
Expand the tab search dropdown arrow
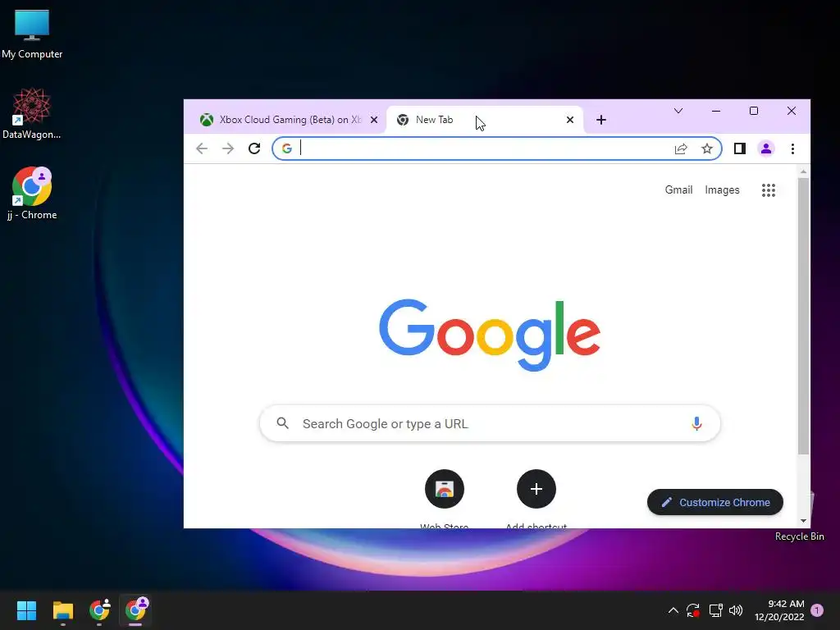pyautogui.click(x=678, y=111)
